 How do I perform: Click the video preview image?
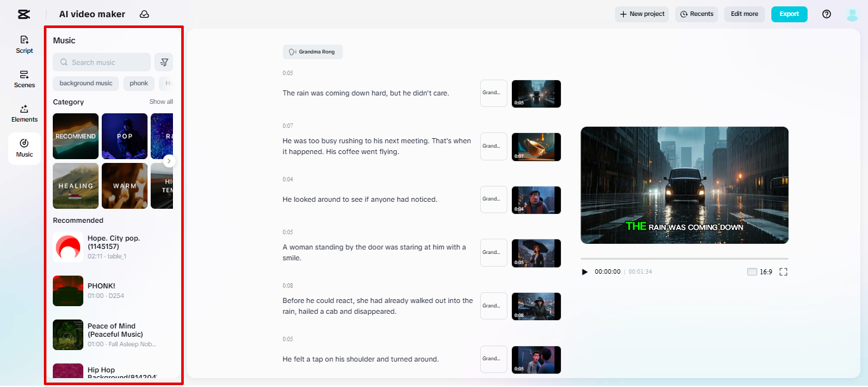point(684,185)
